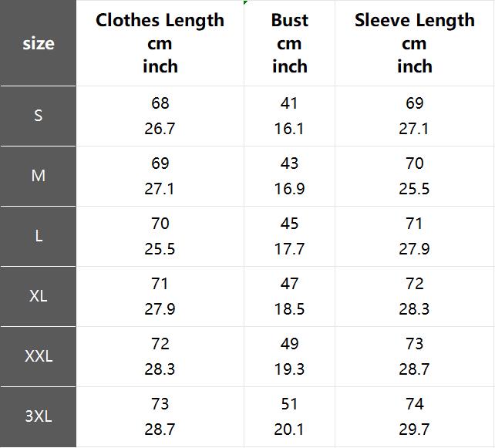Screen dimensions: 495x448
Task: Select the S bust cell showing 41
Action: (289, 103)
